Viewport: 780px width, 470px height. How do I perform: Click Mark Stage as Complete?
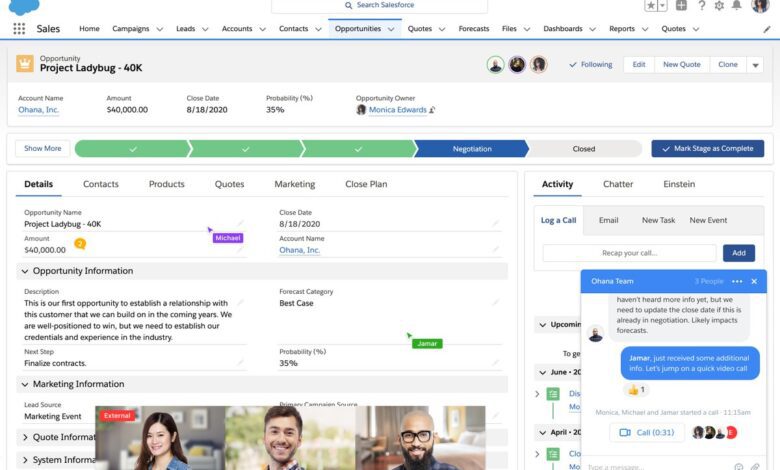click(x=707, y=149)
